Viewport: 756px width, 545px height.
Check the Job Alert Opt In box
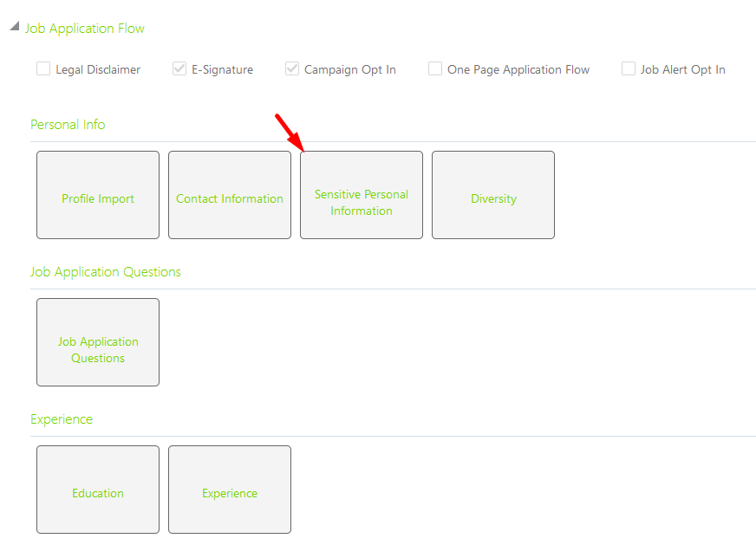click(x=629, y=68)
